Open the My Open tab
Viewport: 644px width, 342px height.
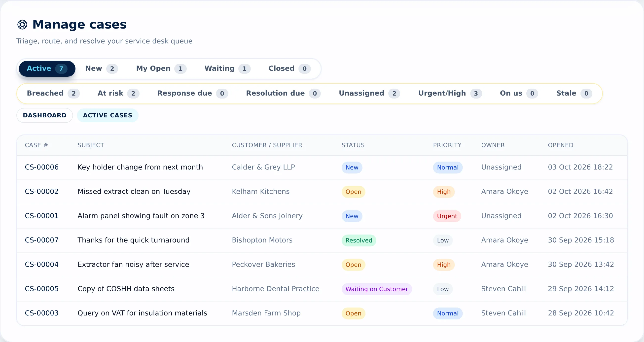161,68
